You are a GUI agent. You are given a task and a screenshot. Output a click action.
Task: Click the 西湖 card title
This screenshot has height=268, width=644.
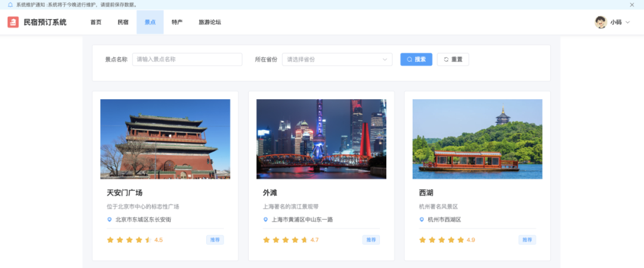tap(426, 193)
